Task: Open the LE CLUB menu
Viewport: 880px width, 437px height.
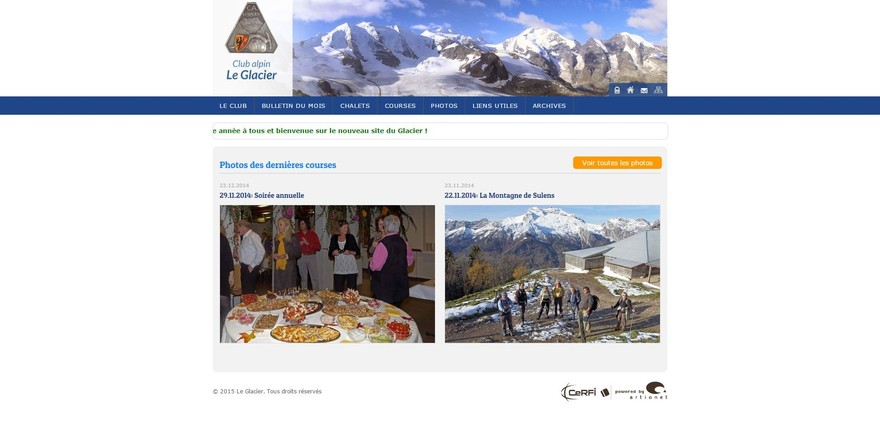Action: pos(233,105)
